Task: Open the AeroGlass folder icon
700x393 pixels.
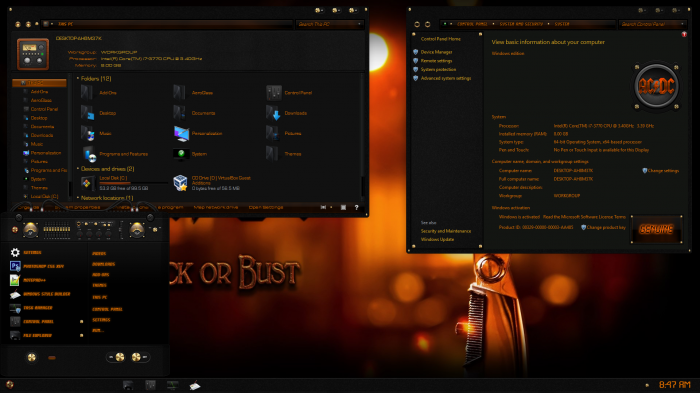Action: [x=179, y=92]
